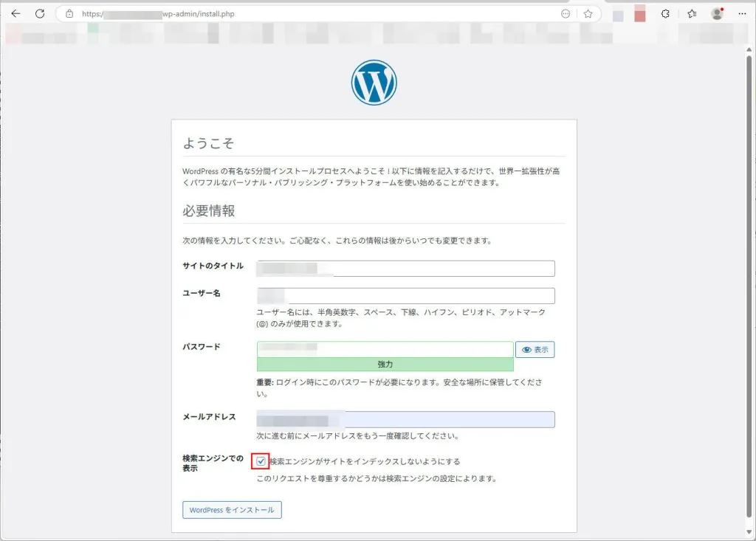Select the パスワード input field
Viewport: 756px width, 541px height.
pos(385,349)
